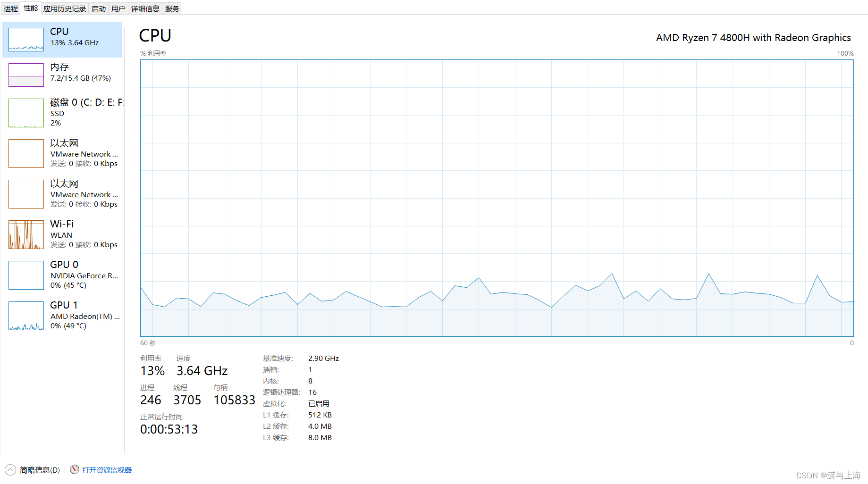Screen dimensions: 868x484
Task: Switch to the 服务 tab
Action: (x=172, y=8)
